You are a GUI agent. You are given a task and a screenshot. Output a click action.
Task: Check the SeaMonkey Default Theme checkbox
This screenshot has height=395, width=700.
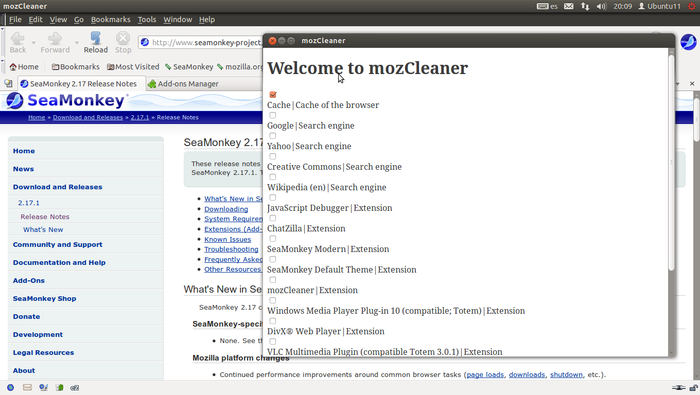273,259
